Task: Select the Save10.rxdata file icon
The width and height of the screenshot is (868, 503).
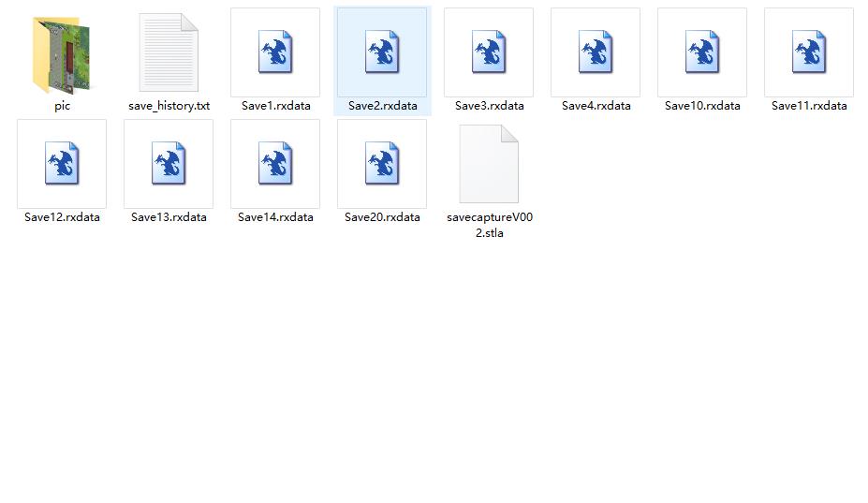Action: [702, 52]
